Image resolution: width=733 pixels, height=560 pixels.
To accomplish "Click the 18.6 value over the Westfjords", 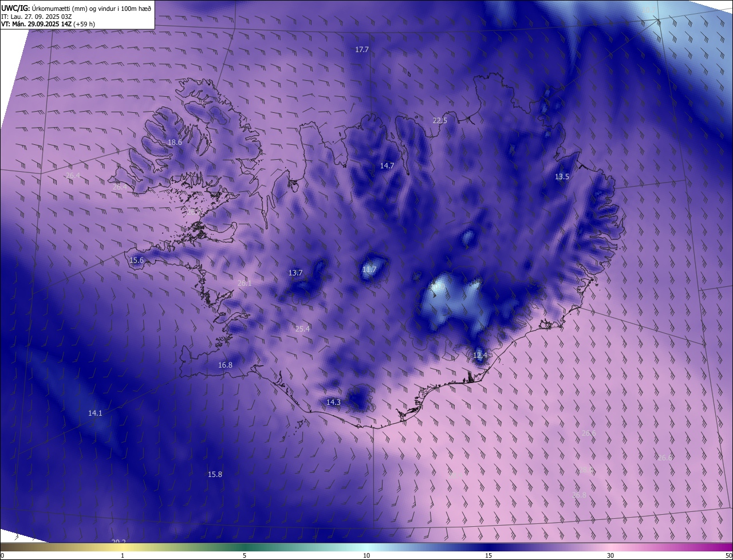I will coord(175,143).
